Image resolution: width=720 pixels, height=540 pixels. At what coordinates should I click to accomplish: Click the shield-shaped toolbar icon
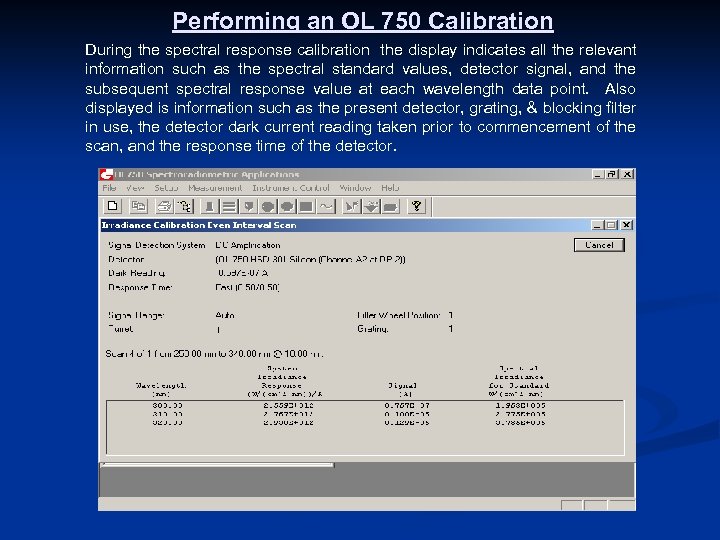248,207
